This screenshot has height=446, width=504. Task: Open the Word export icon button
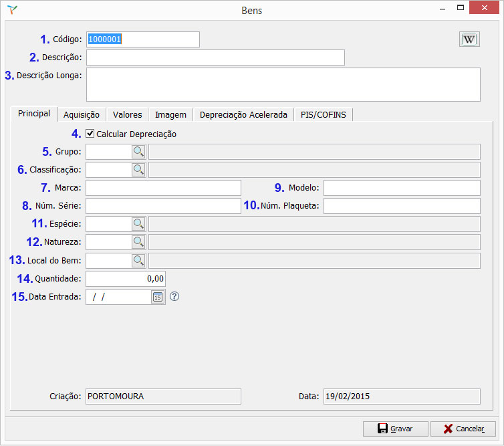point(469,39)
